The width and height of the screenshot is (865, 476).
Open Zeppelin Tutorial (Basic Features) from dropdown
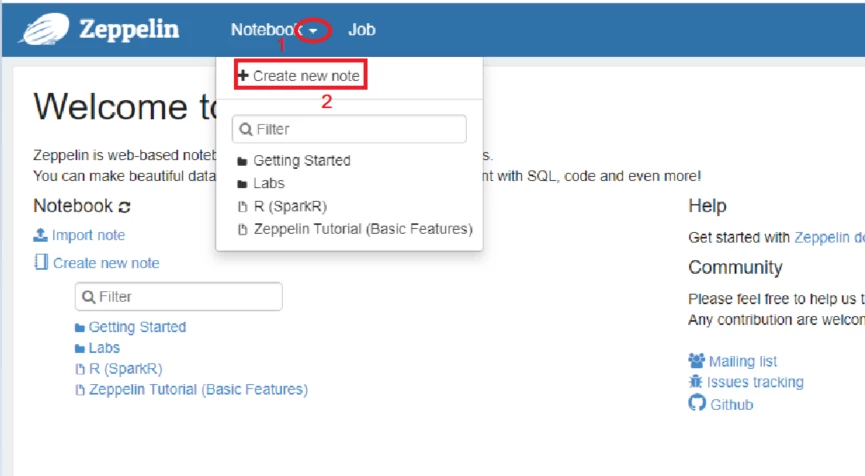click(355, 229)
